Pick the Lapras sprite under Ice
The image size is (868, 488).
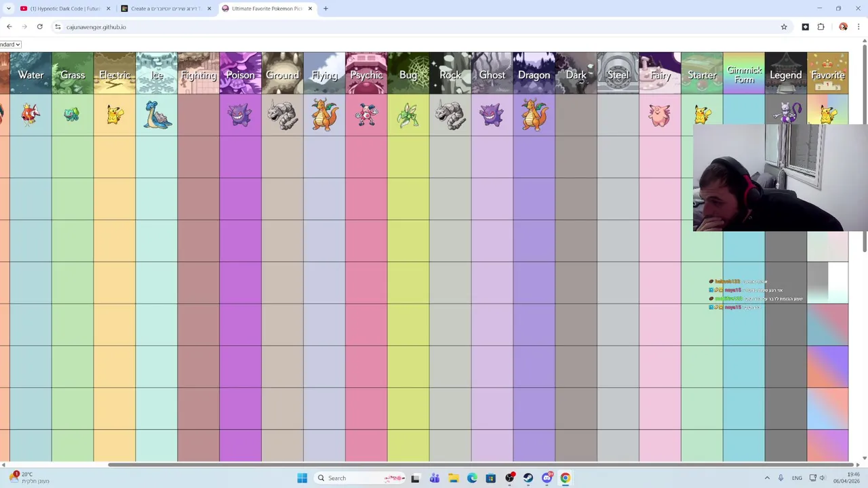157,115
